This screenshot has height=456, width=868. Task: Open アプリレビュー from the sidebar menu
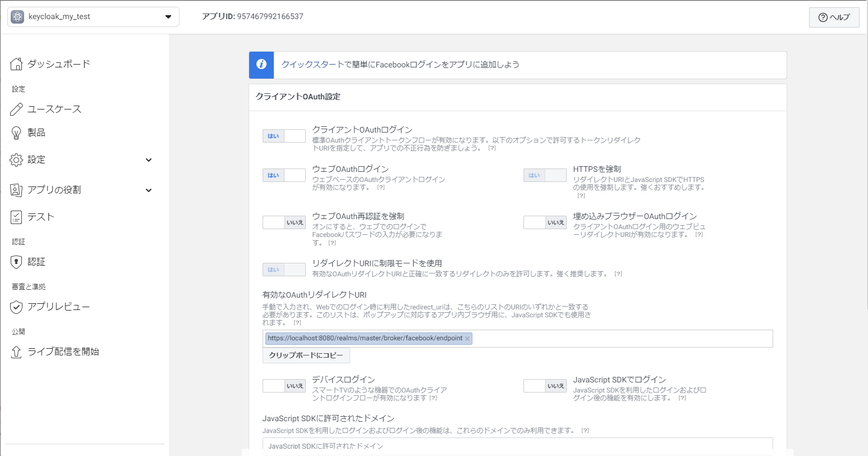click(54, 306)
